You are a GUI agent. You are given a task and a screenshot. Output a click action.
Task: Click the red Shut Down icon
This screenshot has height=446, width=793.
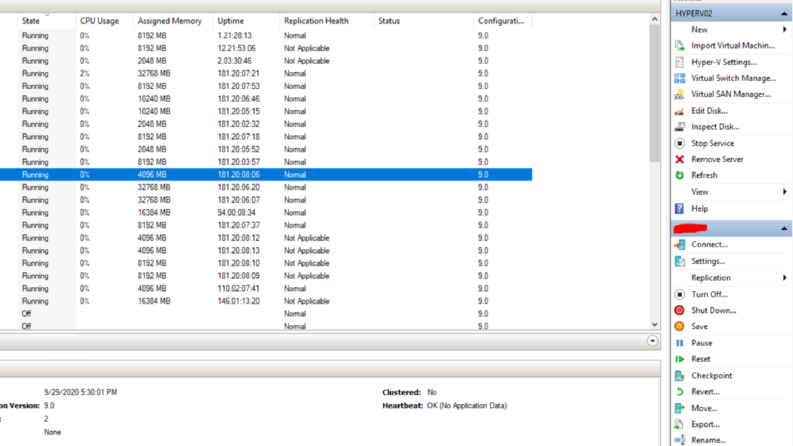pos(680,310)
